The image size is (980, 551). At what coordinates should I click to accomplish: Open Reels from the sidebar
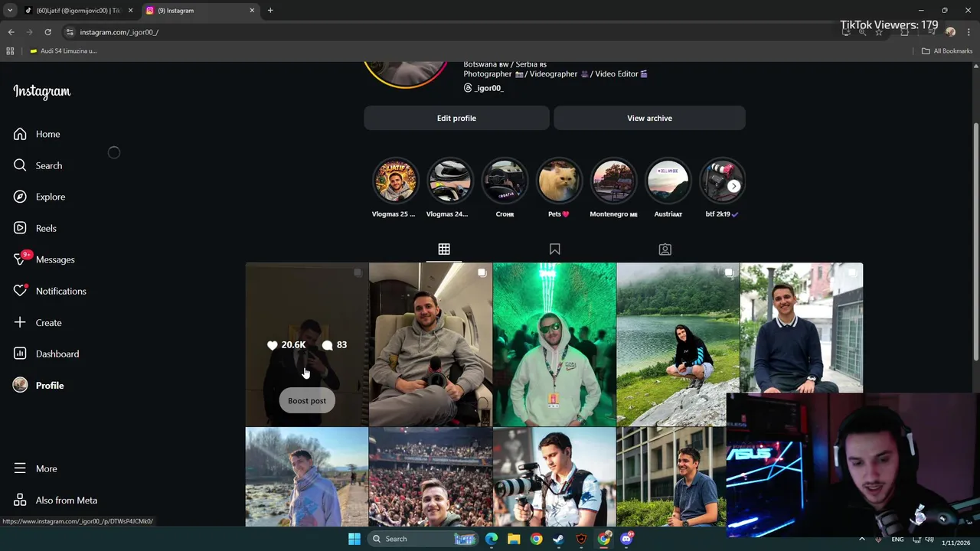[x=35, y=228]
